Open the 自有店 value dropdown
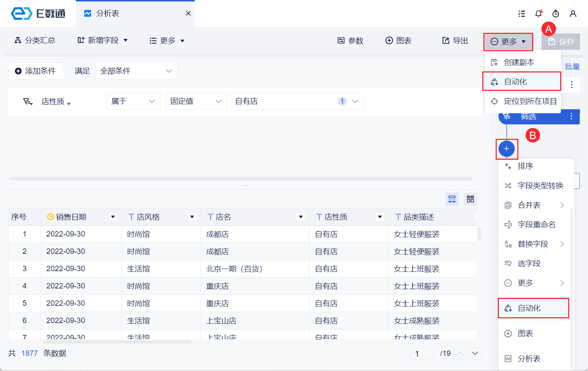 298,101
